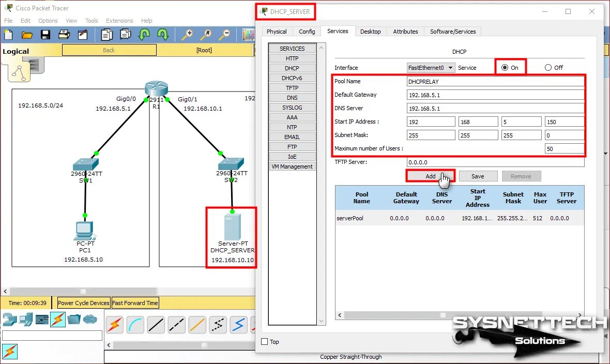610x364 pixels.
Task: Click the logical workspace topology icon
Action: 19,72
